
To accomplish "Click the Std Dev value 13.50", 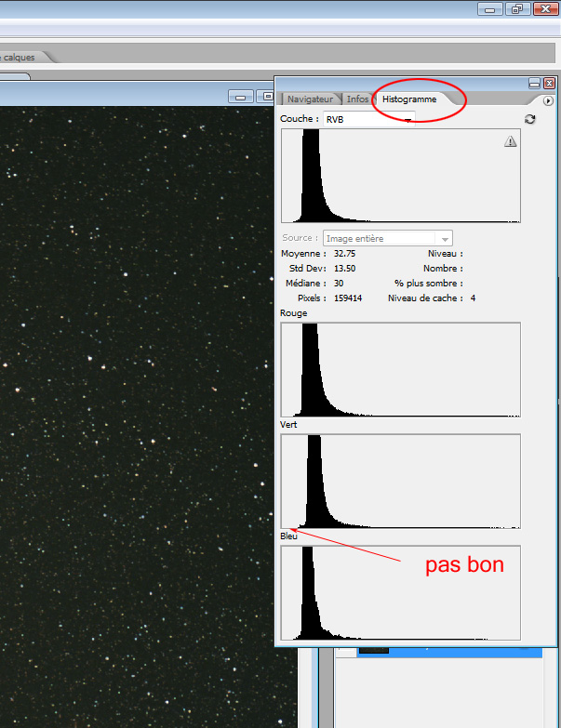I will 344,269.
